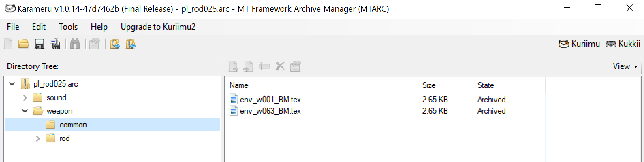Click the Delete file X icon
This screenshot has width=644, height=162.
(280, 66)
